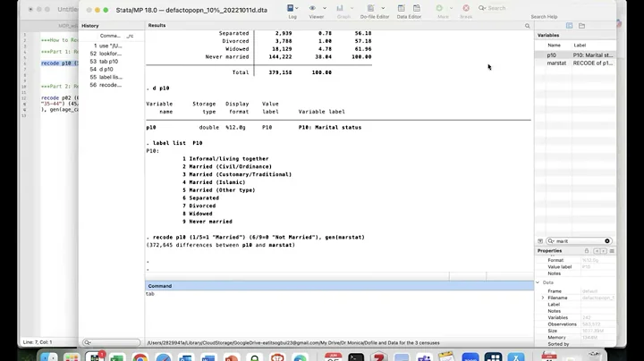Open Launchpad from the Dock
Image resolution: width=644 pixels, height=361 pixels.
72,357
